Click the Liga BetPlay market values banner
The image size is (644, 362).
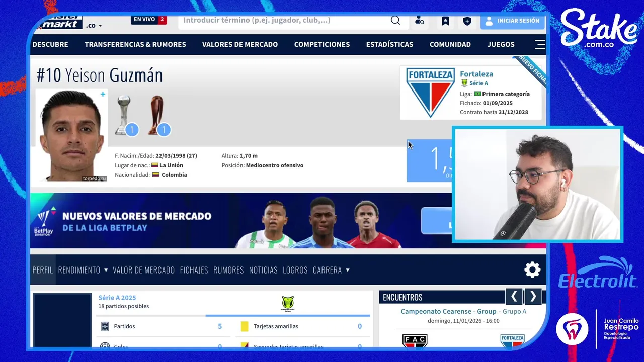(x=240, y=221)
